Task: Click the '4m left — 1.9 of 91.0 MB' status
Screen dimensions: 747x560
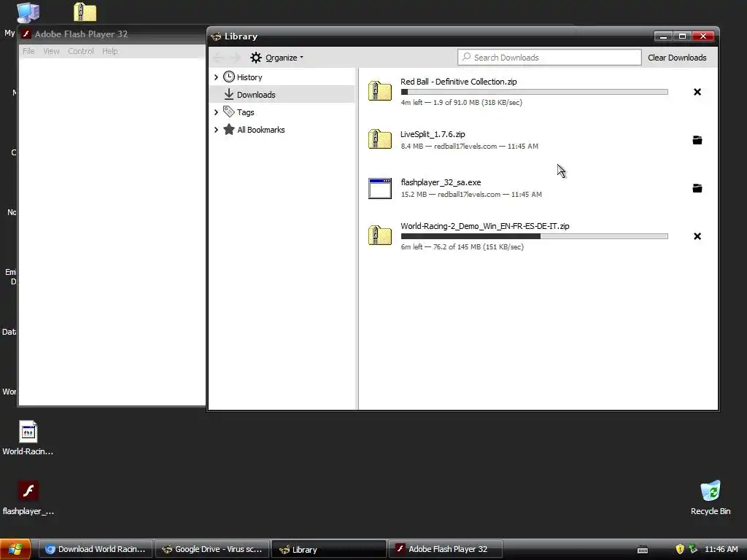Action: 461,102
